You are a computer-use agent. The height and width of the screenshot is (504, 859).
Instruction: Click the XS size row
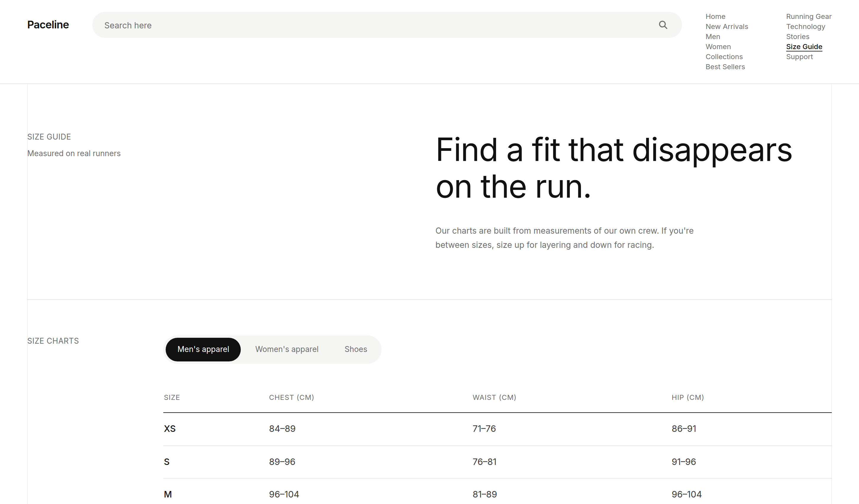[497, 429]
